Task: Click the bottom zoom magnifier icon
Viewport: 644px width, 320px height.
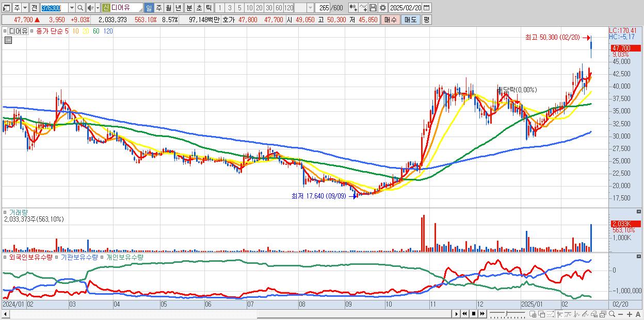Action: tap(612, 314)
